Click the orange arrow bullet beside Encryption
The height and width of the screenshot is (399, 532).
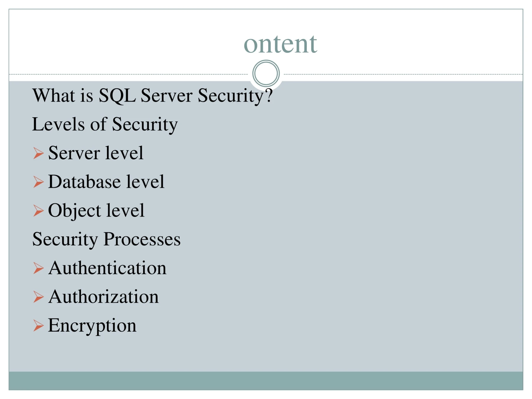click(x=38, y=325)
